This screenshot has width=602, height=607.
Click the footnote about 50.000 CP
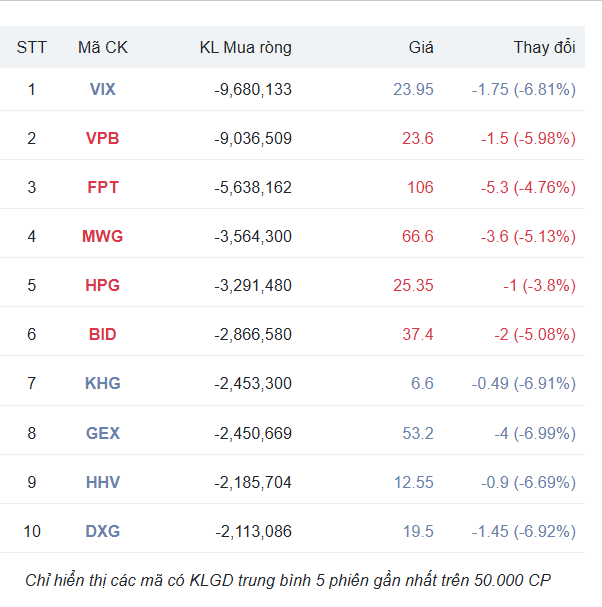(x=288, y=580)
